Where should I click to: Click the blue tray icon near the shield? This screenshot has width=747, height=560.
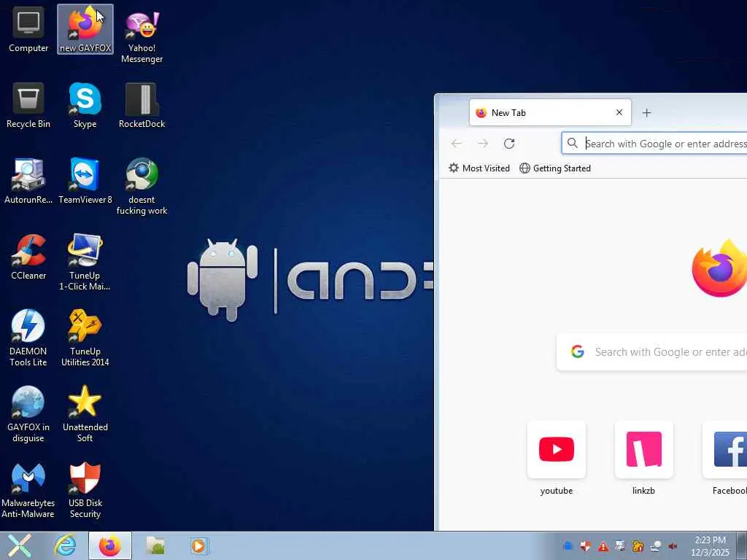pyautogui.click(x=568, y=546)
